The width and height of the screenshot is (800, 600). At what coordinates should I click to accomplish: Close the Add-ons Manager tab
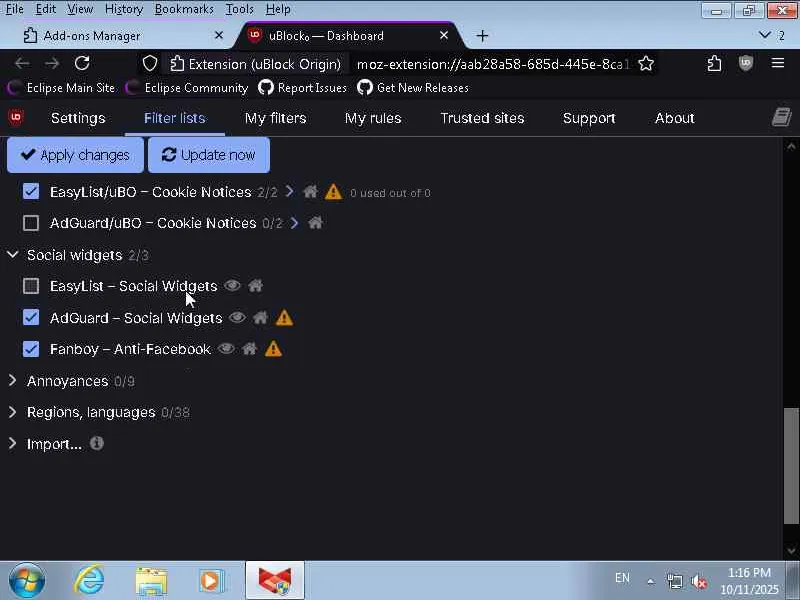tap(219, 35)
